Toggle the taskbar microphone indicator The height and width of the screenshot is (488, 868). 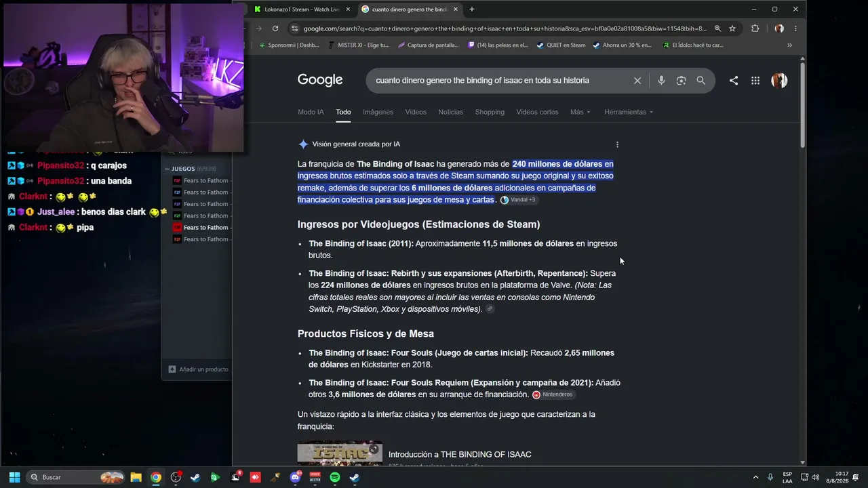pos(770,477)
